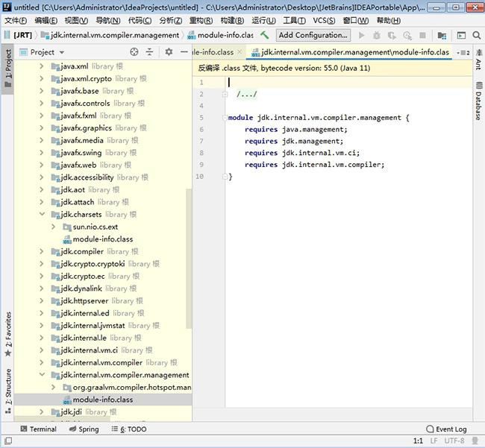
Task: Click the Collapse All icon in Project panel
Action: 149,52
